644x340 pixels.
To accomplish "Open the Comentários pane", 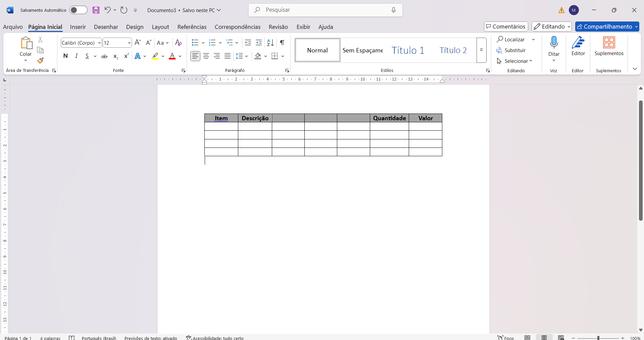I will (506, 27).
